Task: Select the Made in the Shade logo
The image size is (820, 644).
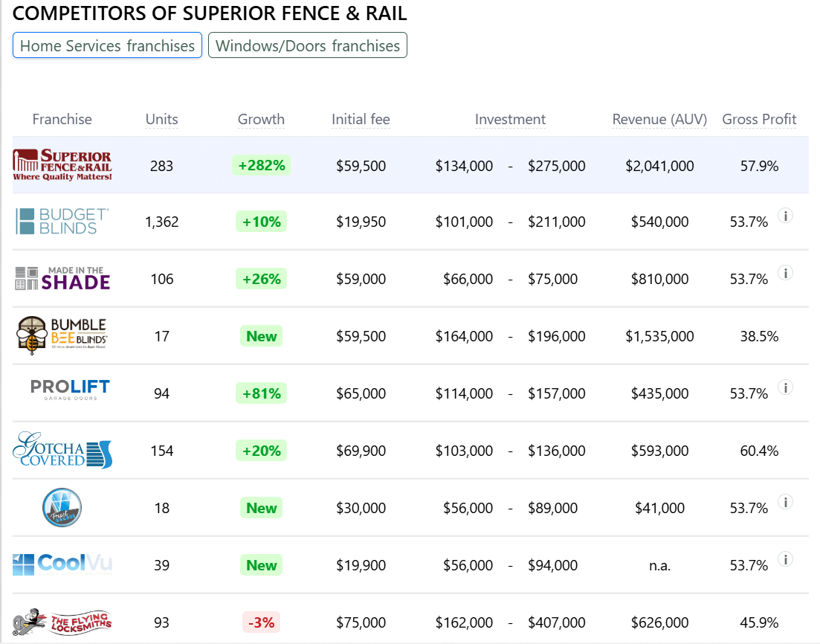Action: point(62,278)
